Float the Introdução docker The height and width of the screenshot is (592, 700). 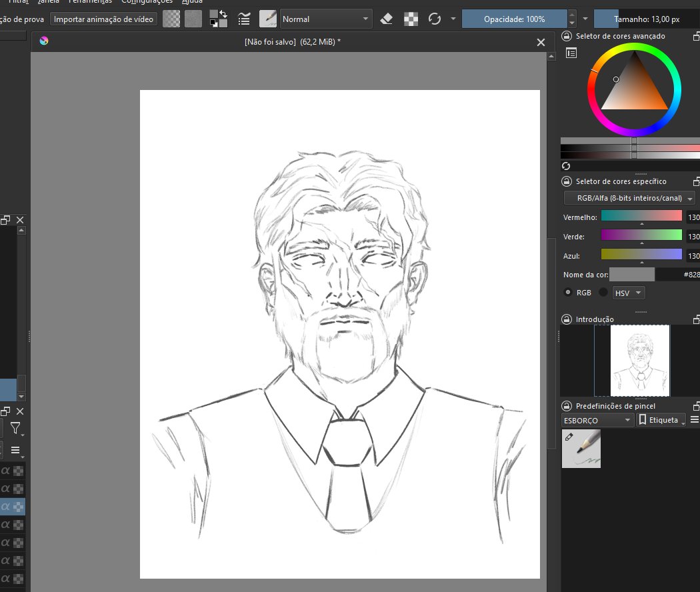point(697,319)
